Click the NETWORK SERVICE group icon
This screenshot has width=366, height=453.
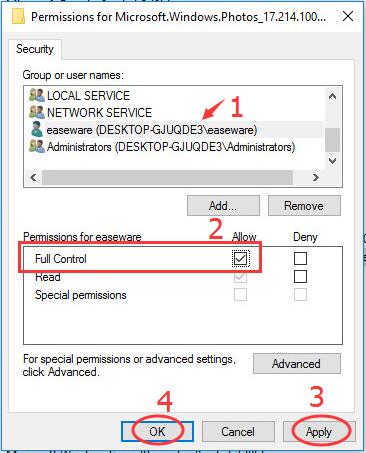(x=36, y=112)
